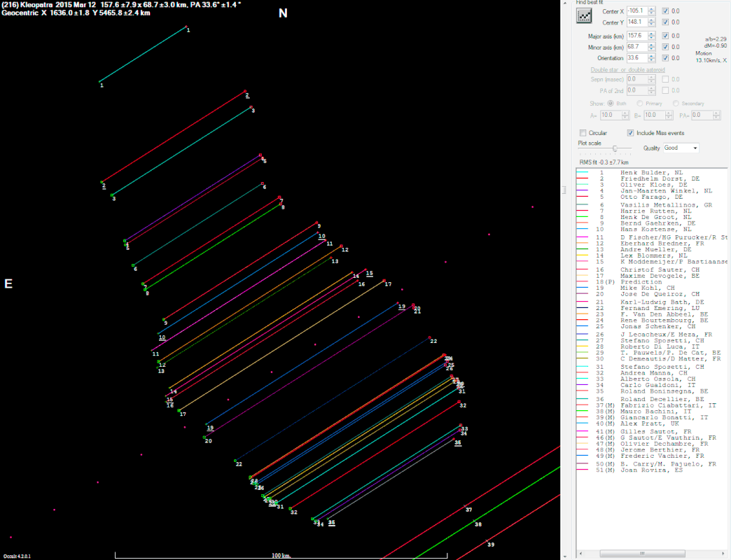Select observer 28 Roberto Di Luca, IT

(651, 346)
